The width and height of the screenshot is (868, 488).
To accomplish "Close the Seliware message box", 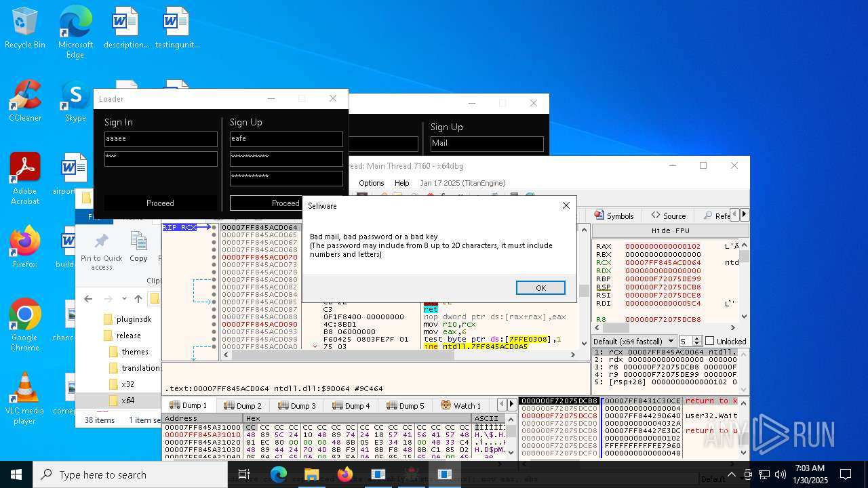I will coord(566,205).
